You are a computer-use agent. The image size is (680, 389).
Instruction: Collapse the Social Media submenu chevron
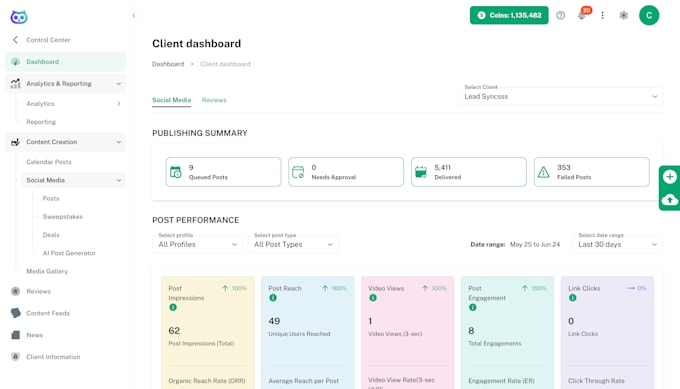(x=119, y=180)
